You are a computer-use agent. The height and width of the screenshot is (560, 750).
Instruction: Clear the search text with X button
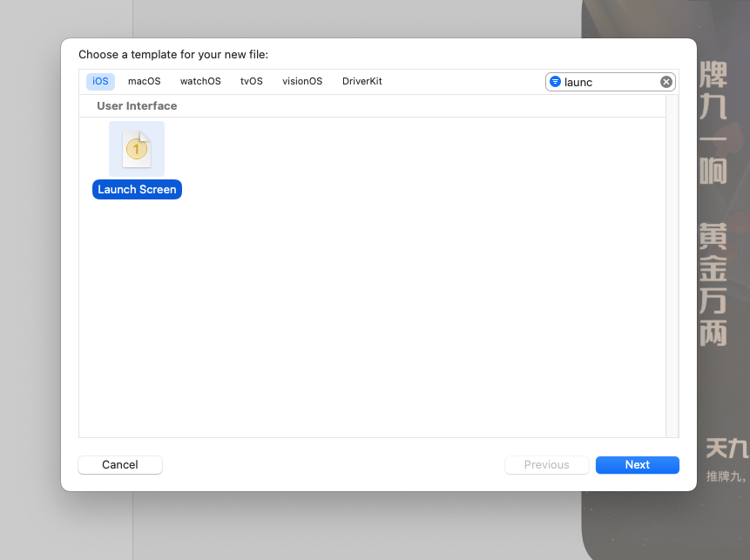click(x=666, y=82)
